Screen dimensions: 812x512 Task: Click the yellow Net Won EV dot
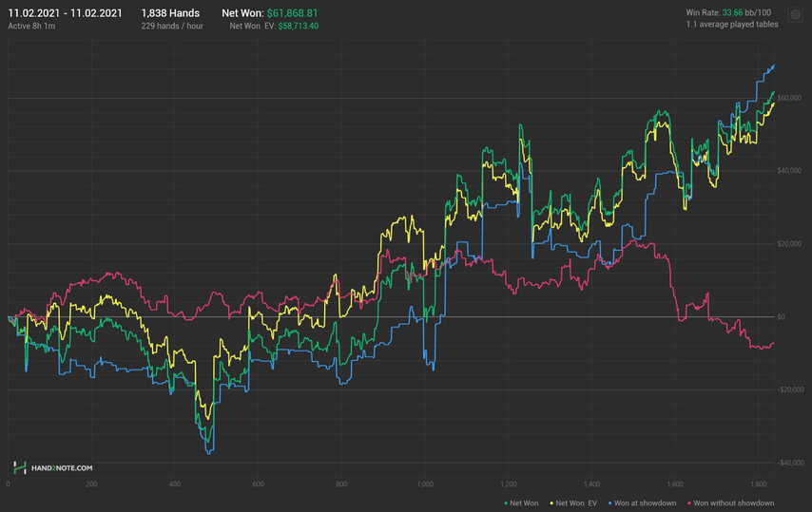(552, 503)
